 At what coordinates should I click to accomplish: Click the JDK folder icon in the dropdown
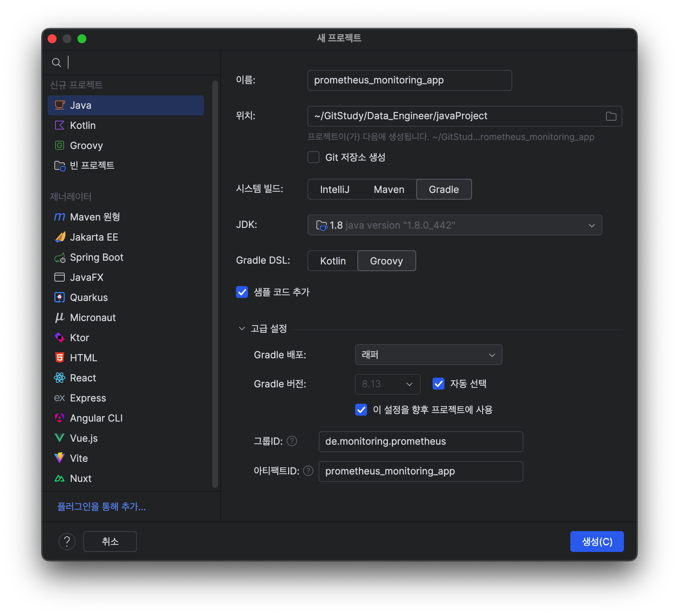(322, 225)
